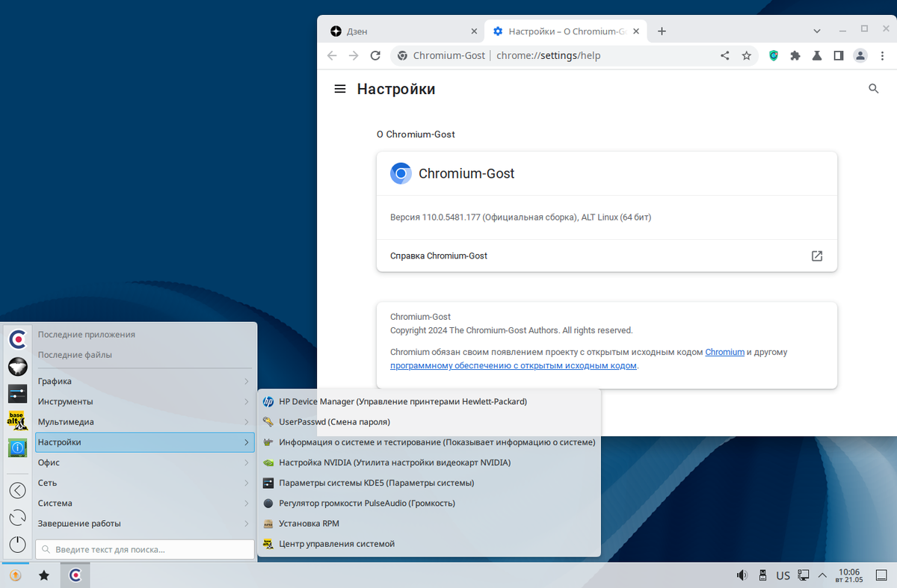
Task: Click the browser back arrow
Action: 332,55
